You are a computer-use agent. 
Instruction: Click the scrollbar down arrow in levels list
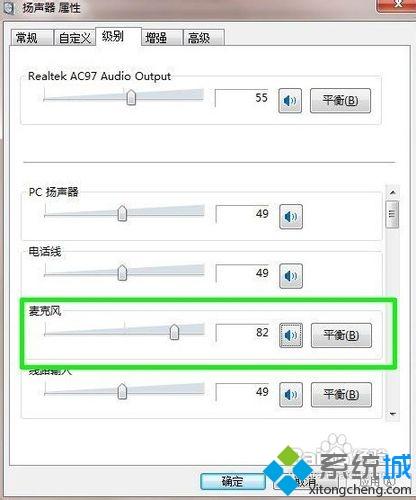(393, 414)
